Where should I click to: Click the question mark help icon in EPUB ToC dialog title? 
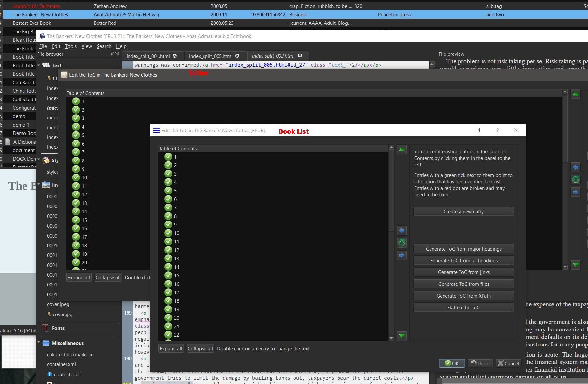497,131
